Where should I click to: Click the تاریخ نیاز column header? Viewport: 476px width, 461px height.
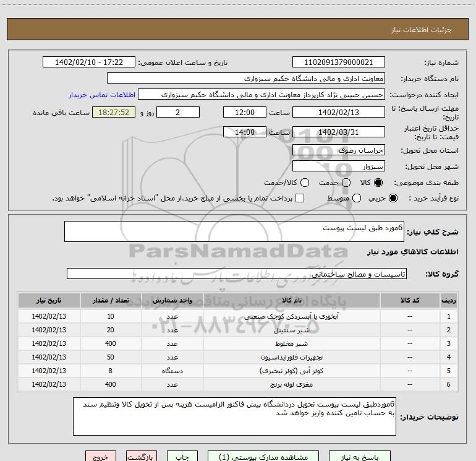point(49,300)
